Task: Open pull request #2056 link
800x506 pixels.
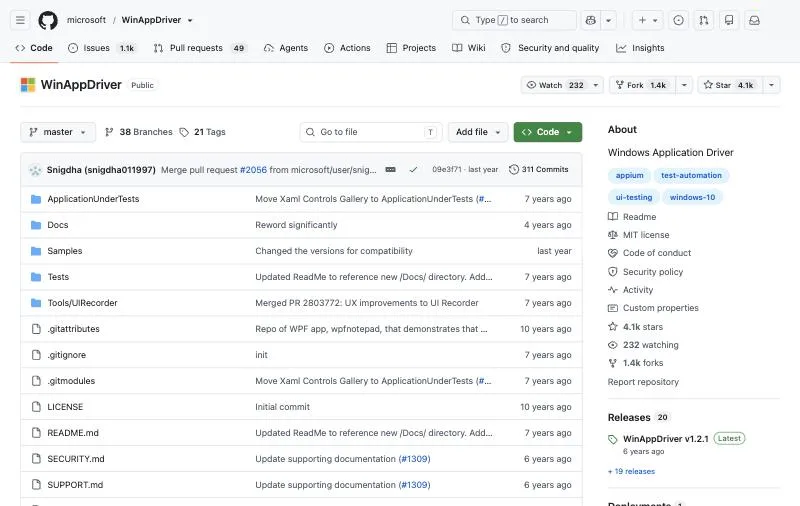Action: 254,170
